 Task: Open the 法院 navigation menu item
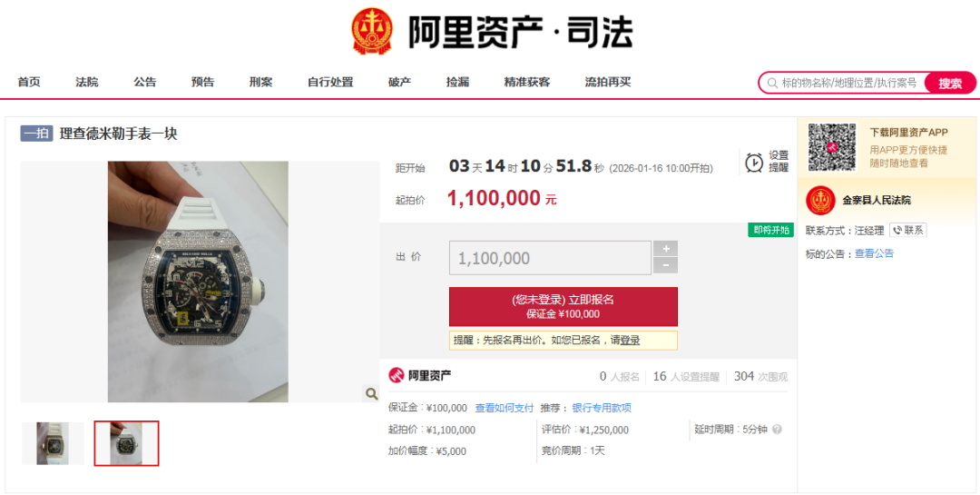87,82
